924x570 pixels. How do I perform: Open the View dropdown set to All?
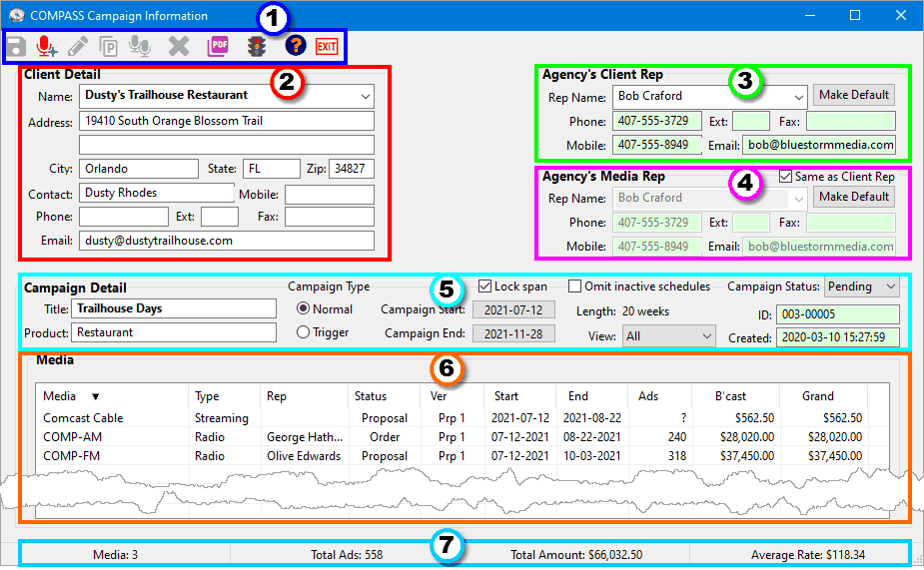[x=667, y=337]
